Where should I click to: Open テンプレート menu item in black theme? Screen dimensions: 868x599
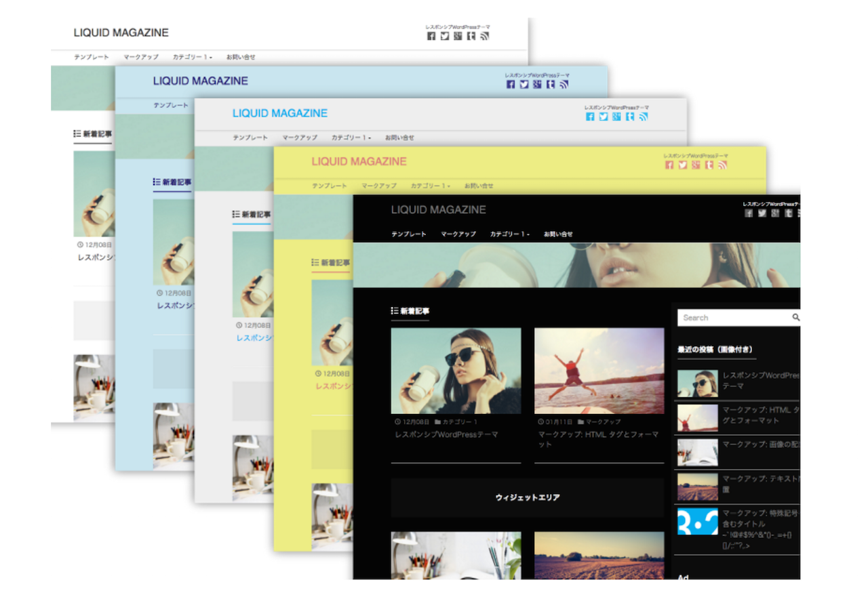(x=408, y=234)
